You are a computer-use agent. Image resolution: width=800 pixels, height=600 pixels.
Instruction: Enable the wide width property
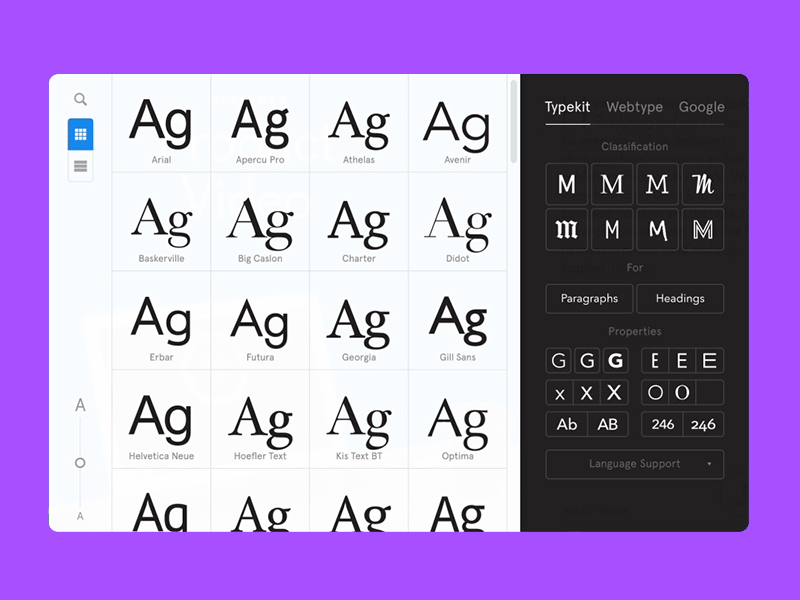[710, 360]
